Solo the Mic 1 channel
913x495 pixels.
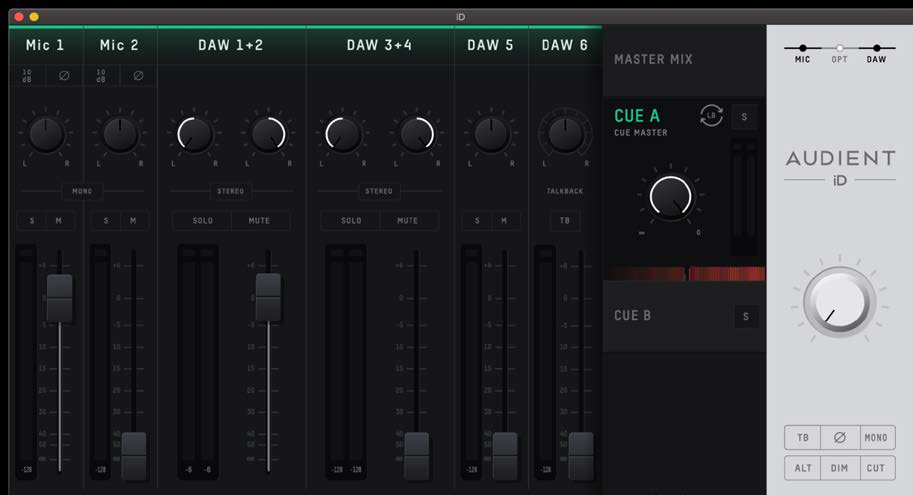[31, 221]
